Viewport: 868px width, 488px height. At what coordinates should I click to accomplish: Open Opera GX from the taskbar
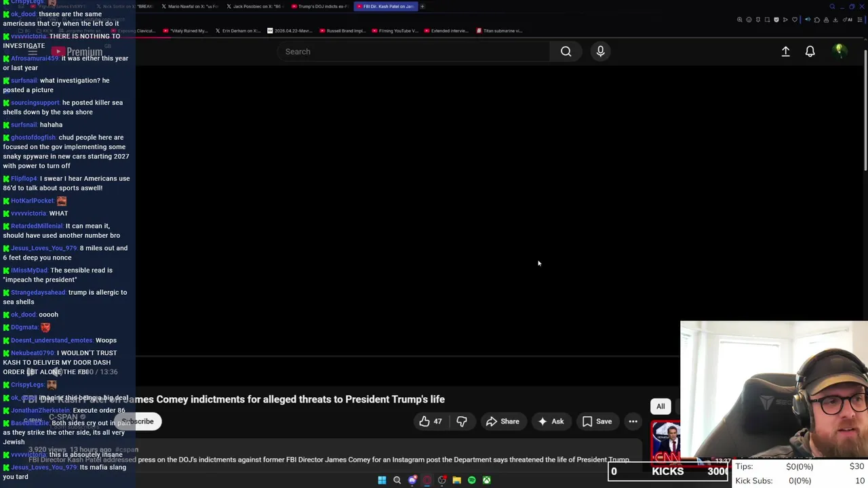[x=427, y=480]
